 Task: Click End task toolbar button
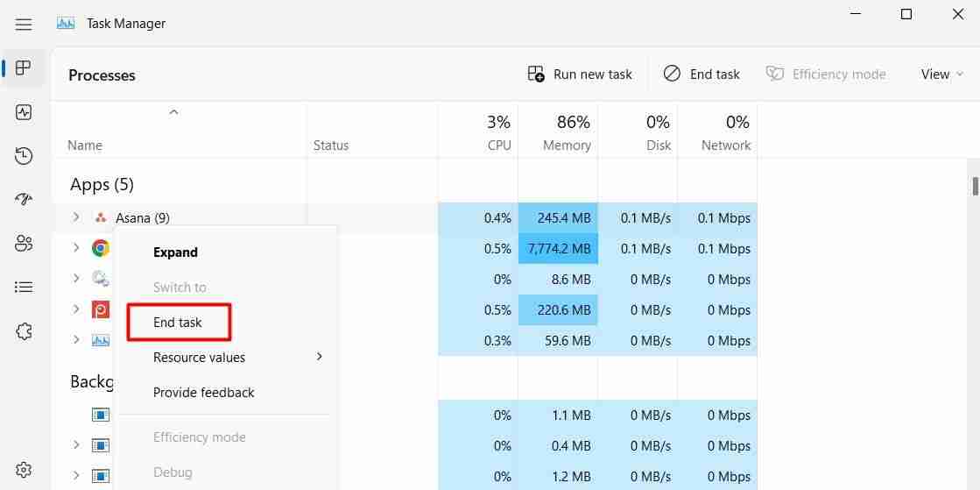[x=702, y=75]
